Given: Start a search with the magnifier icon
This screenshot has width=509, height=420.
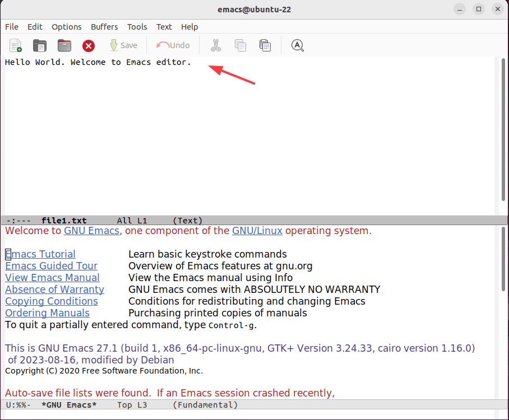Looking at the screenshot, I should (x=297, y=45).
